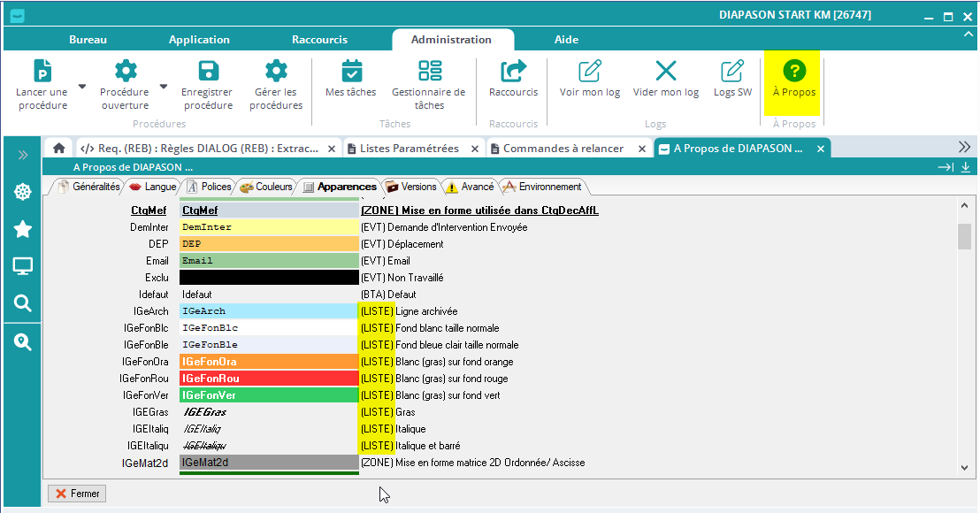Expand the Lancer une procédure dropdown arrow
Viewport: 980px width, 513px height.
click(x=82, y=87)
